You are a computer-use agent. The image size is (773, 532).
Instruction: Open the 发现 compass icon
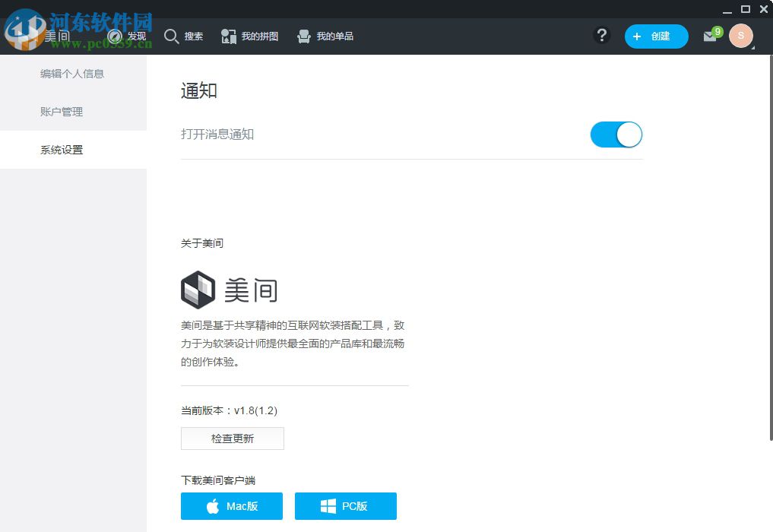(116, 36)
